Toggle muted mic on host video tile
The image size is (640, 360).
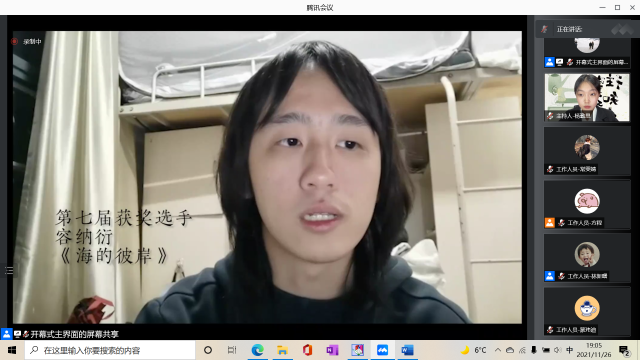point(550,116)
